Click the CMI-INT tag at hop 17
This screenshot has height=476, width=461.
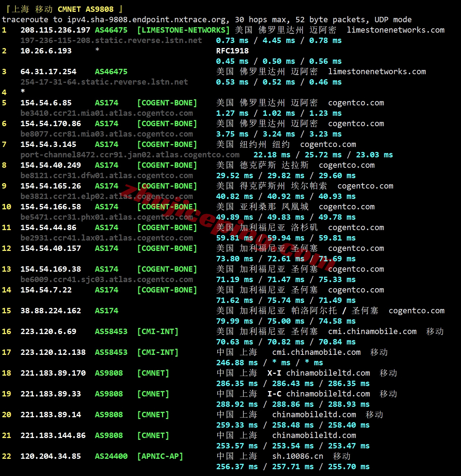158,352
